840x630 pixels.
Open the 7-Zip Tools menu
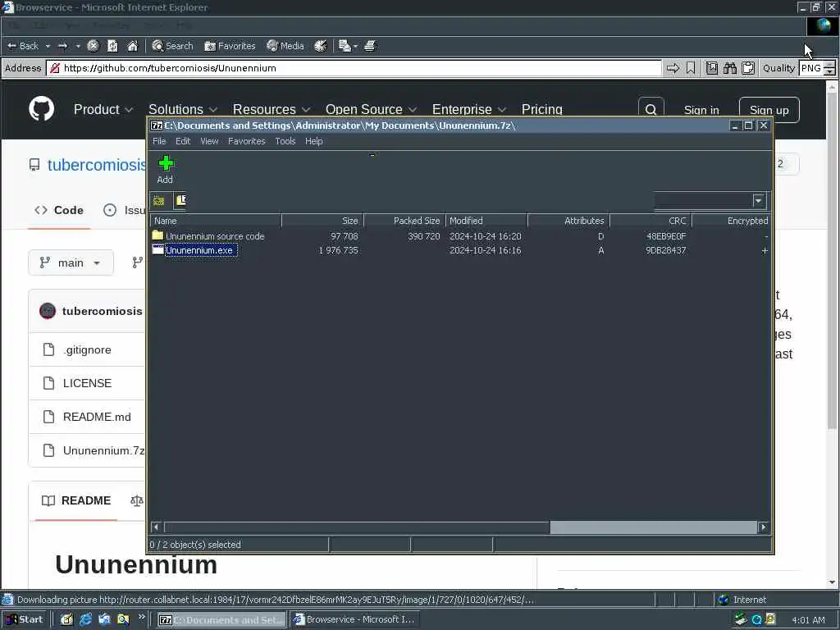pyautogui.click(x=285, y=141)
